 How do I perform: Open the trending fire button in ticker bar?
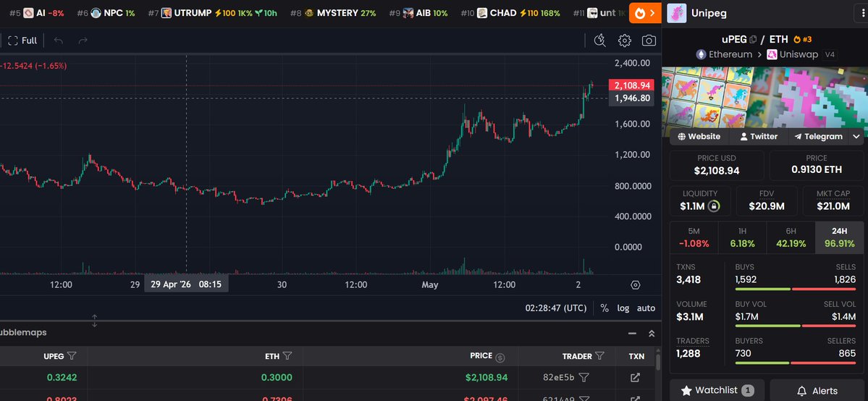pyautogui.click(x=646, y=13)
